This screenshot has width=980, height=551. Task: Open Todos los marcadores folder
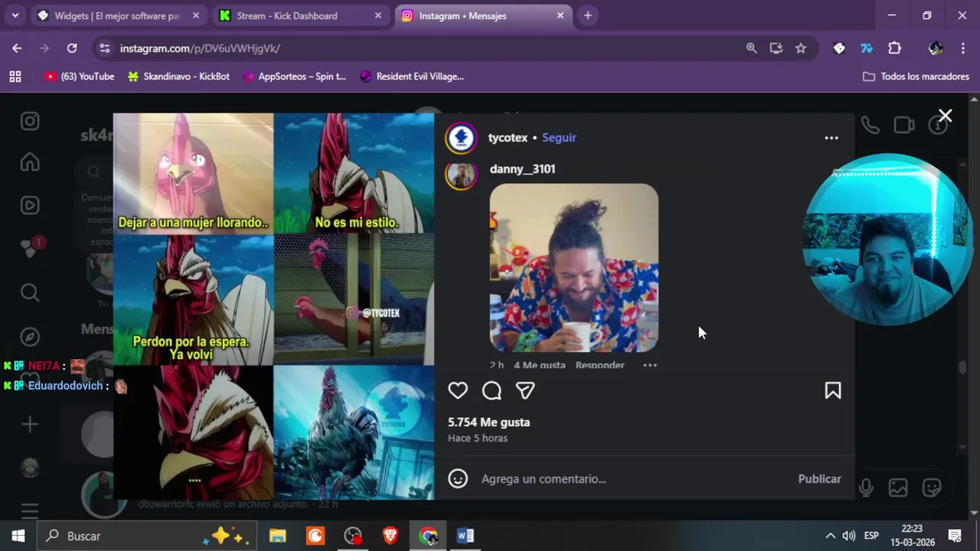[916, 77]
